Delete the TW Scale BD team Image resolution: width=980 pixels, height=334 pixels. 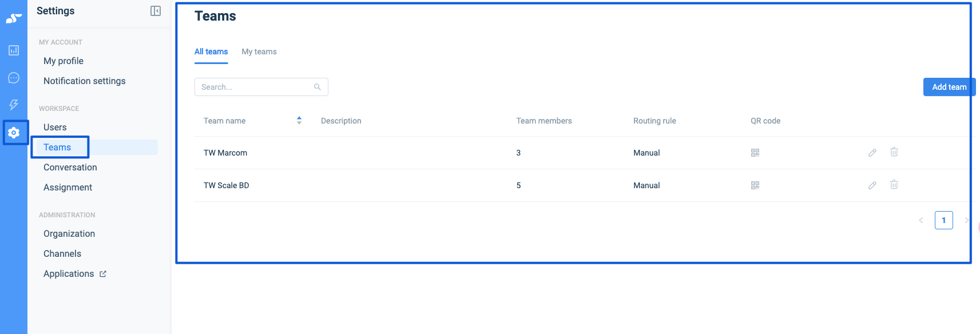[x=894, y=185]
